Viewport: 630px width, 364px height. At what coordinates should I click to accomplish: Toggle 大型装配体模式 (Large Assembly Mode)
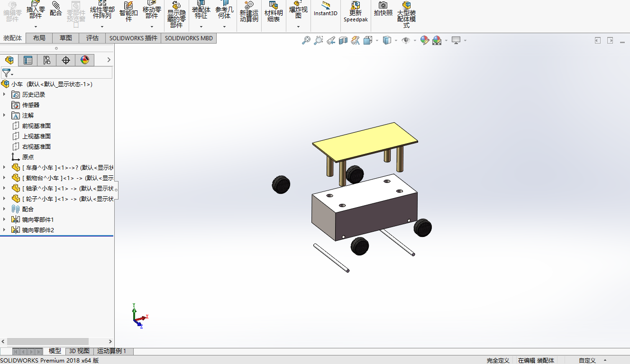tap(406, 15)
